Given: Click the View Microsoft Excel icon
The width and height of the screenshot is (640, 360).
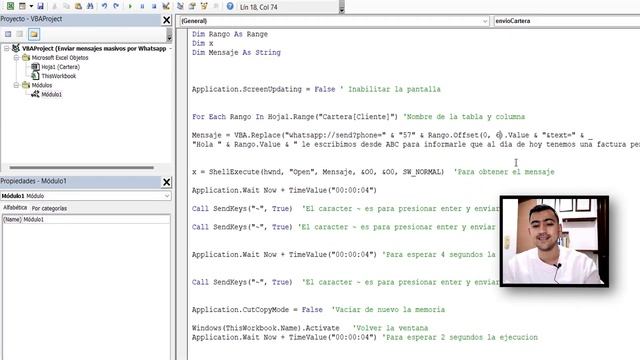Looking at the screenshot, I should [x=10, y=6].
